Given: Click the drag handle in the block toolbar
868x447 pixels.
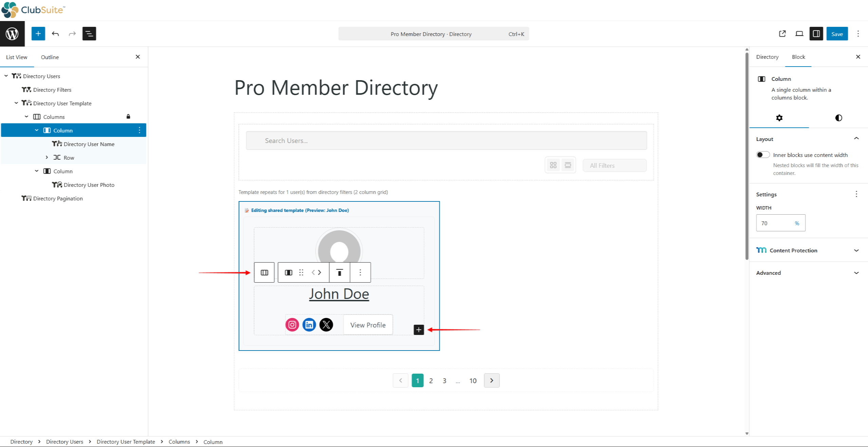Looking at the screenshot, I should point(301,272).
